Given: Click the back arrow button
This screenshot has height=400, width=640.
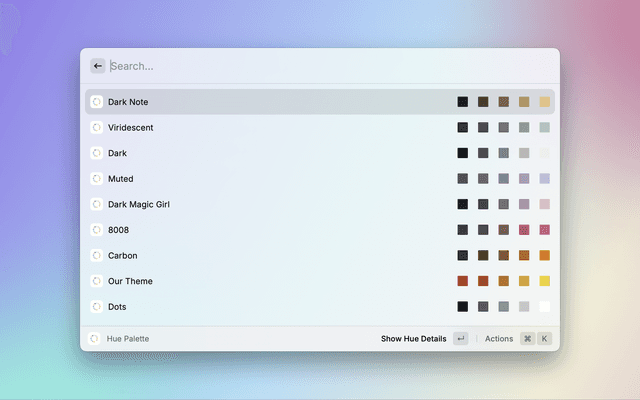Looking at the screenshot, I should [x=98, y=66].
